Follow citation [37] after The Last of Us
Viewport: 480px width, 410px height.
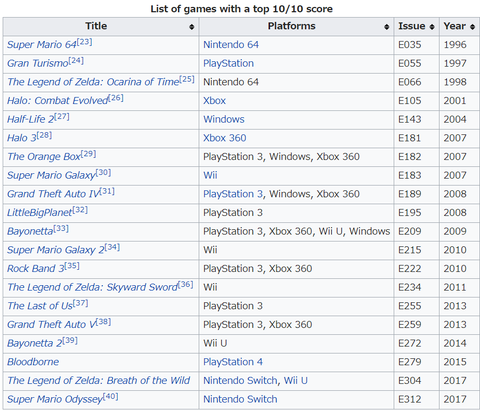pos(81,303)
